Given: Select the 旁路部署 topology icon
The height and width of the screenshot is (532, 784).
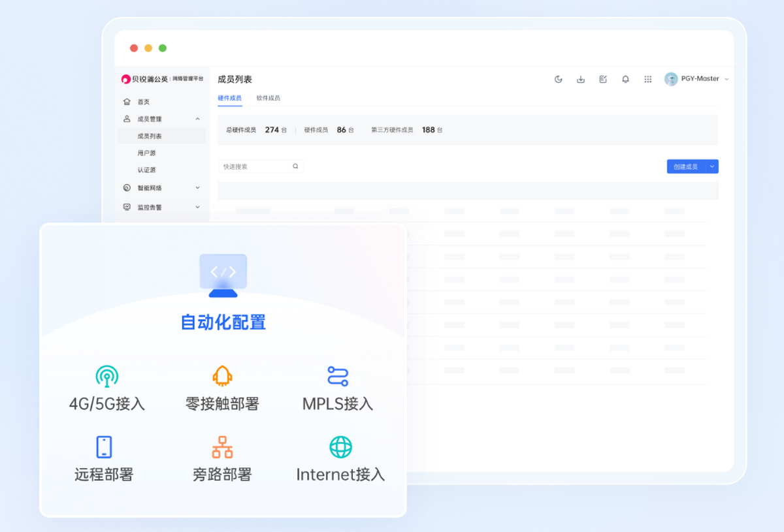Looking at the screenshot, I should pos(222,447).
